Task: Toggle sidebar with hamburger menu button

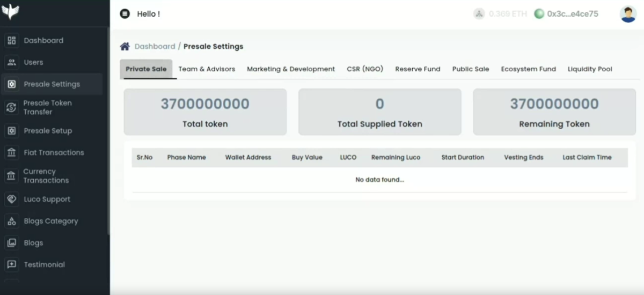Action: (125, 14)
